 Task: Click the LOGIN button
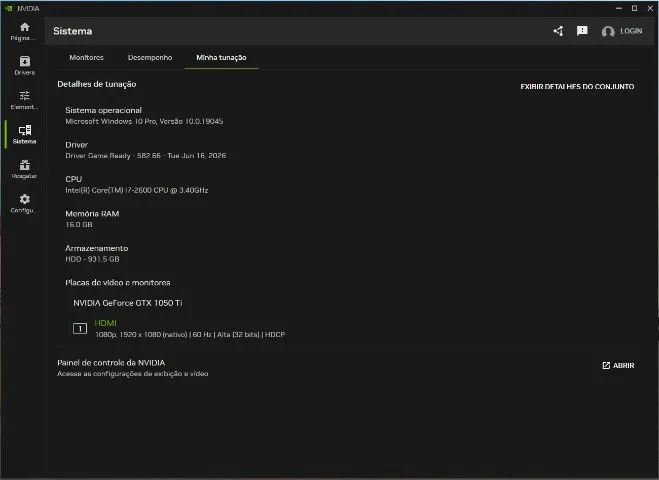click(x=631, y=31)
